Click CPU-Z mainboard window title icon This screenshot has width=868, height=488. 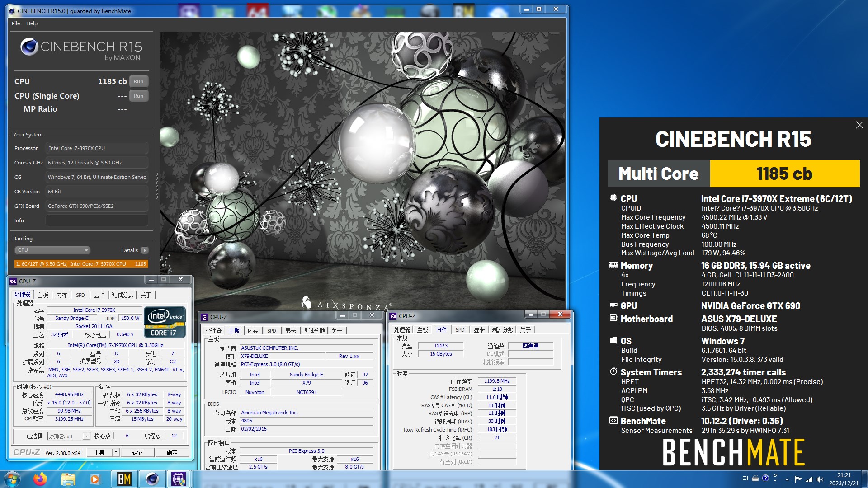click(x=205, y=317)
